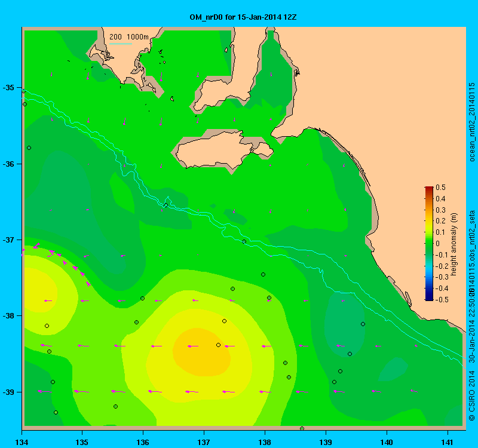Select the '-35' latitude axis label
The image size is (478, 448).
click(8, 88)
